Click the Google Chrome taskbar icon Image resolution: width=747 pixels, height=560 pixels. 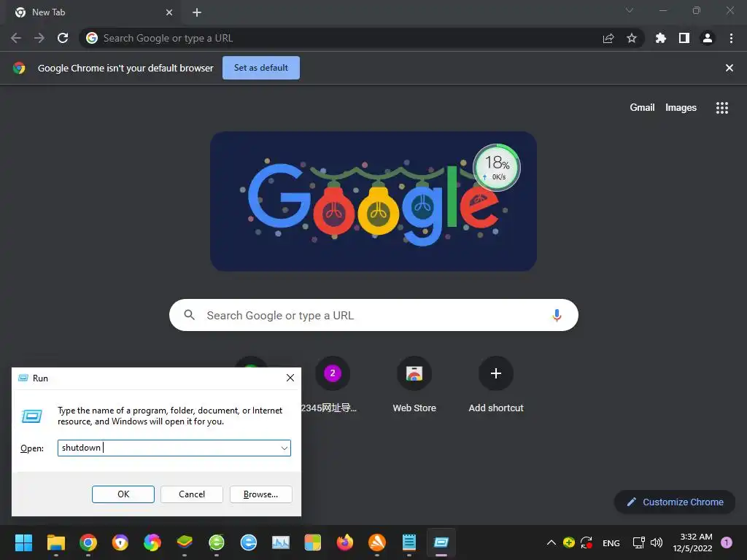point(88,542)
